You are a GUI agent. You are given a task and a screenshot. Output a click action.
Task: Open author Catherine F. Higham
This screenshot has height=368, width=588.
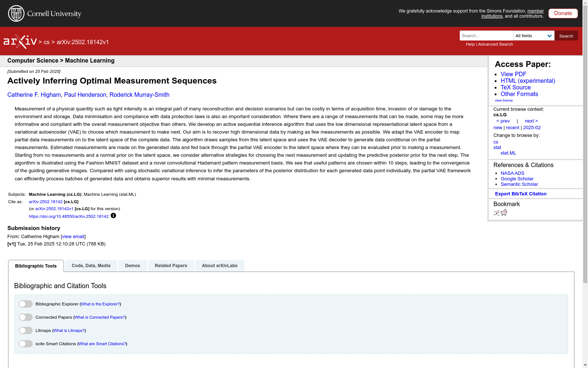[34, 95]
